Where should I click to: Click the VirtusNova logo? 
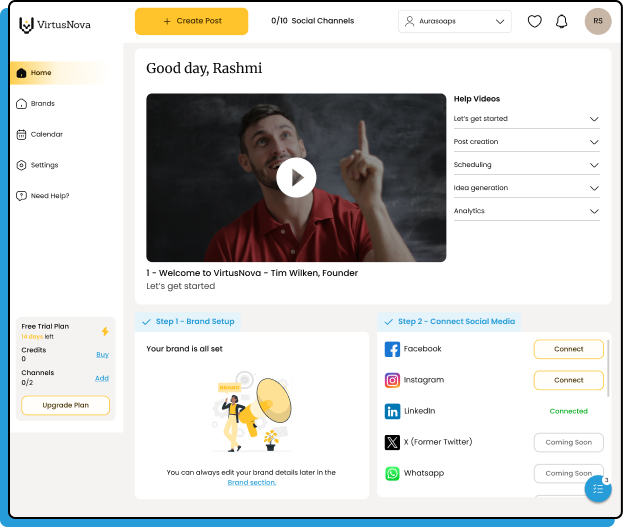pos(55,24)
